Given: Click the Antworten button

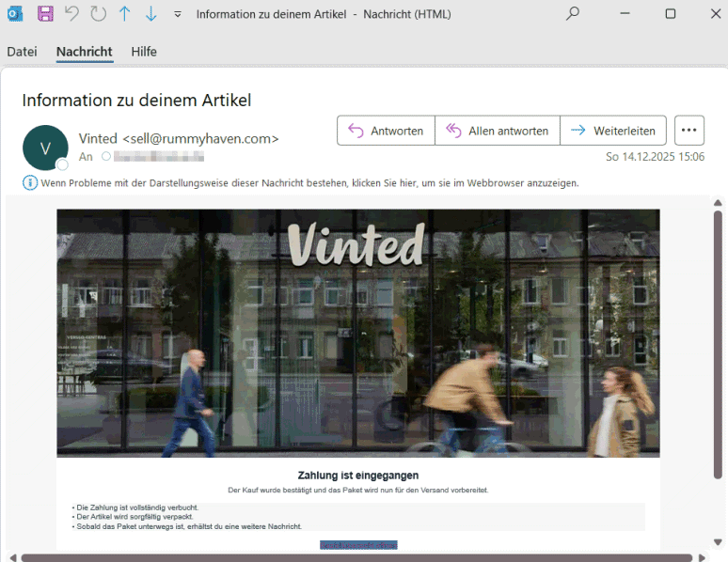Looking at the screenshot, I should [x=386, y=131].
